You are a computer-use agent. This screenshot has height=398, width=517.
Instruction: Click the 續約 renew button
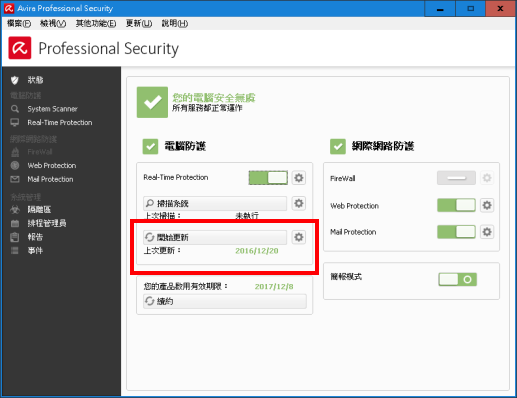click(x=225, y=301)
